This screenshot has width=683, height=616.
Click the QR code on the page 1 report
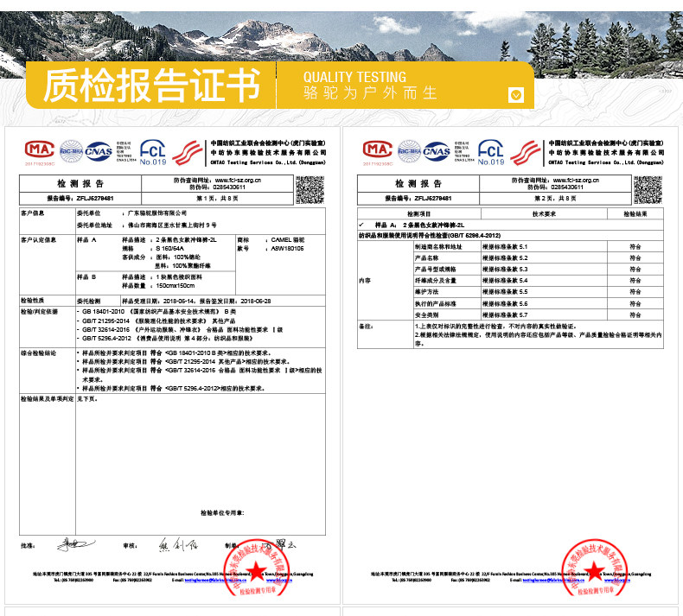pyautogui.click(x=310, y=190)
